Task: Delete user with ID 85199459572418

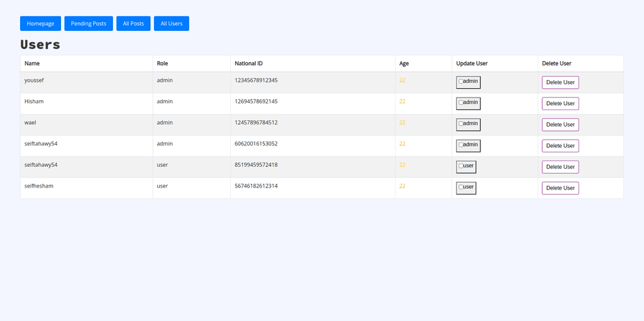Action: point(560,167)
